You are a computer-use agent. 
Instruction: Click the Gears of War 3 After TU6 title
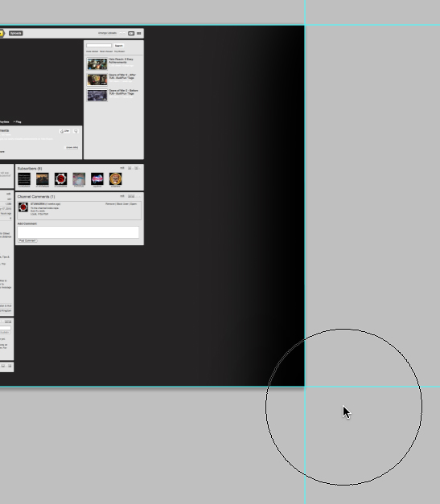point(122,76)
